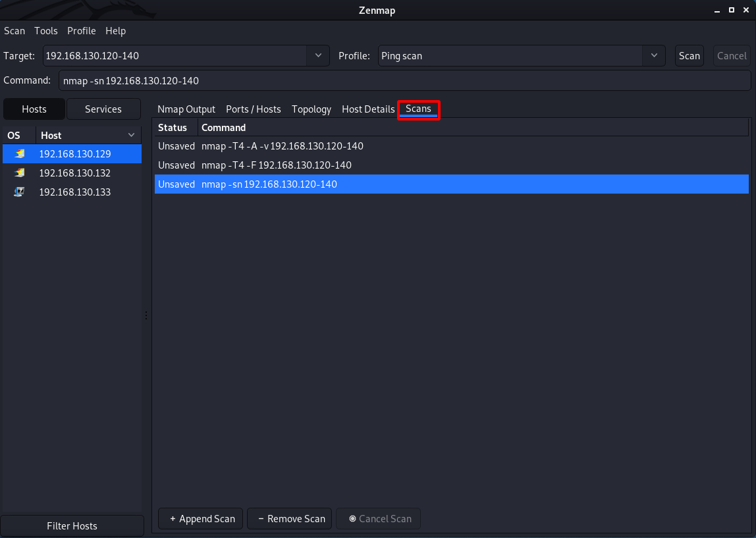756x538 pixels.
Task: Click the OS icon for host 192.168.130.132
Action: [x=19, y=173]
